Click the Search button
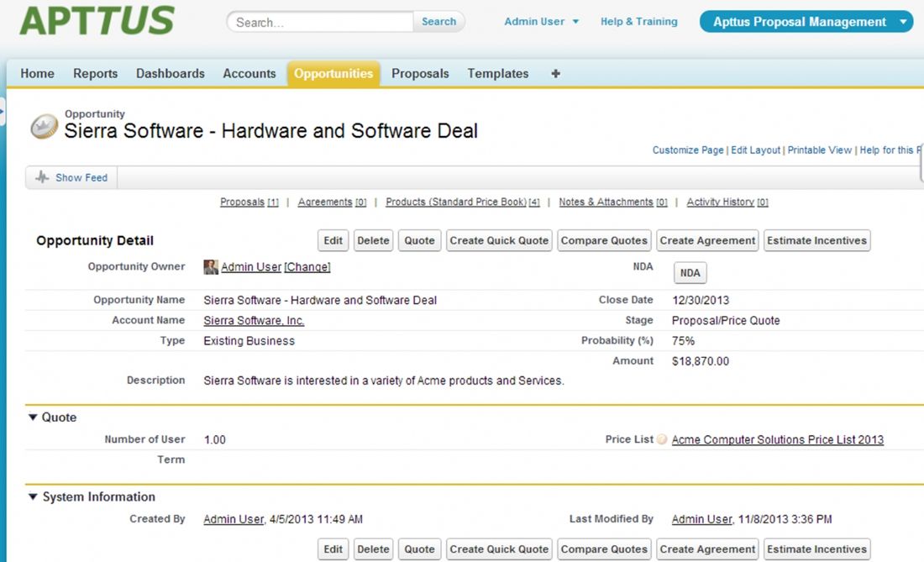 [x=439, y=22]
